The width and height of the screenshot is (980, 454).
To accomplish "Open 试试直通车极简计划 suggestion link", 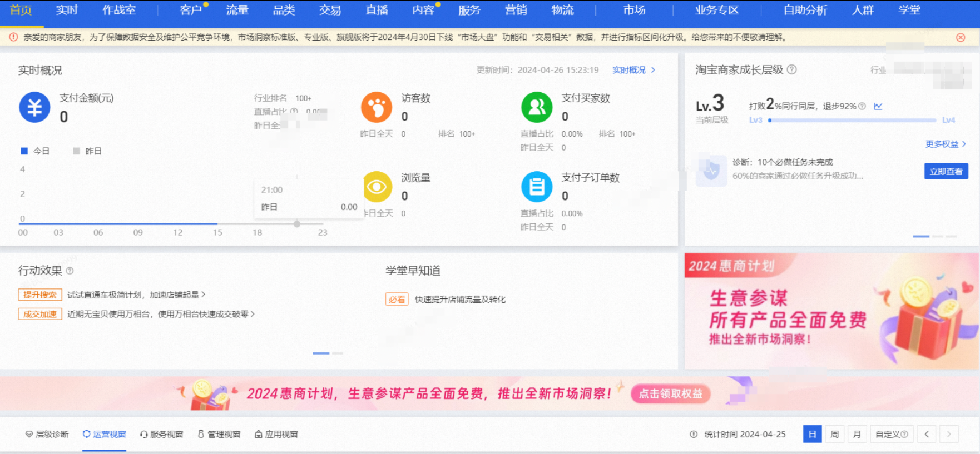I will tap(136, 295).
